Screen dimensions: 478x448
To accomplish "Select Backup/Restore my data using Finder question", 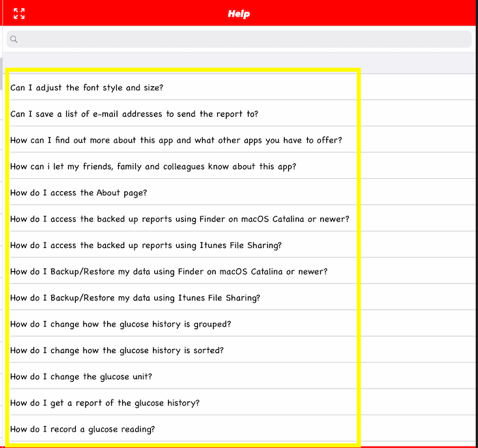I will 169,271.
